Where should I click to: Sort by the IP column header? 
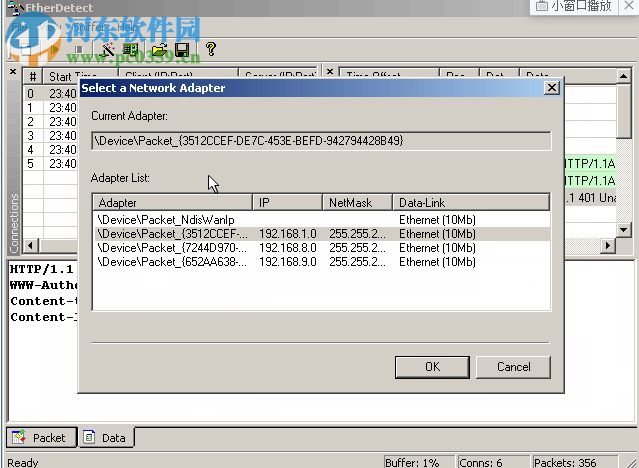pyautogui.click(x=288, y=203)
